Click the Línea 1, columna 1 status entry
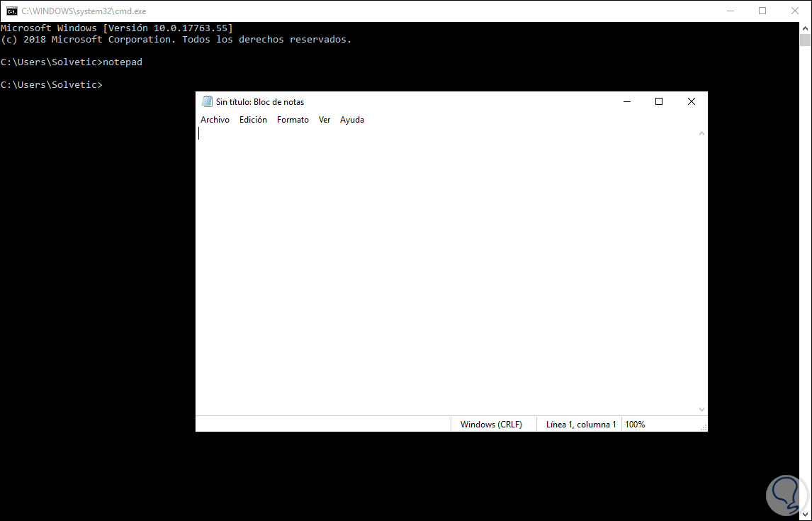Viewport: 812px width, 521px height. [581, 424]
